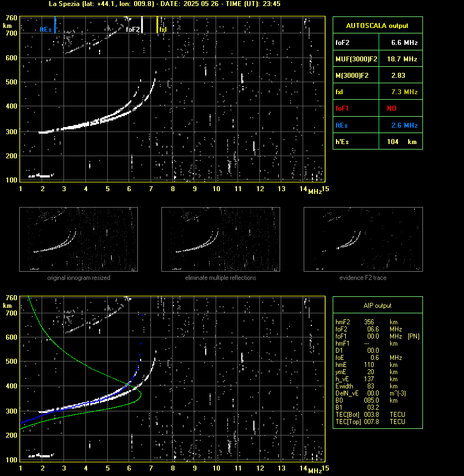Open the evidence F2 trace thumbnail
Image resolution: width=464 pixels, height=476 pixels.
(x=363, y=239)
